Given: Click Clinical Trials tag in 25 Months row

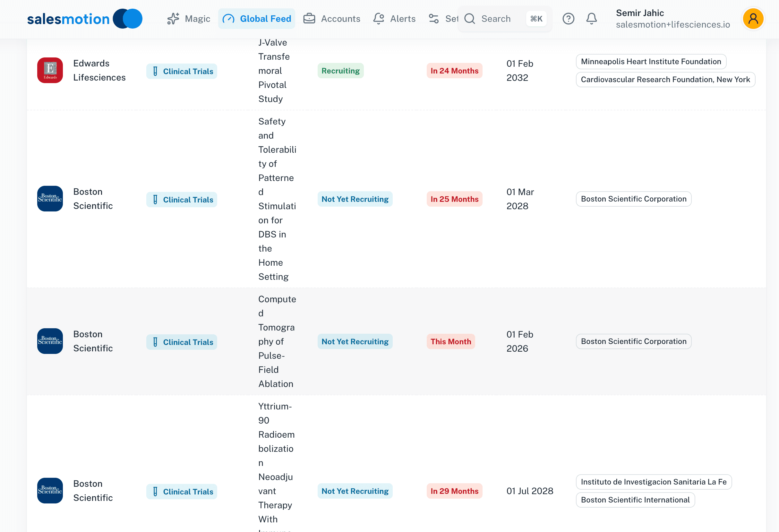Looking at the screenshot, I should pos(182,200).
